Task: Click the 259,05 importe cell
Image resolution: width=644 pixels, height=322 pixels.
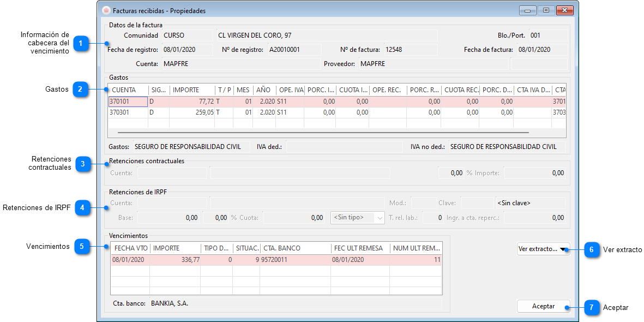Action: pyautogui.click(x=192, y=112)
